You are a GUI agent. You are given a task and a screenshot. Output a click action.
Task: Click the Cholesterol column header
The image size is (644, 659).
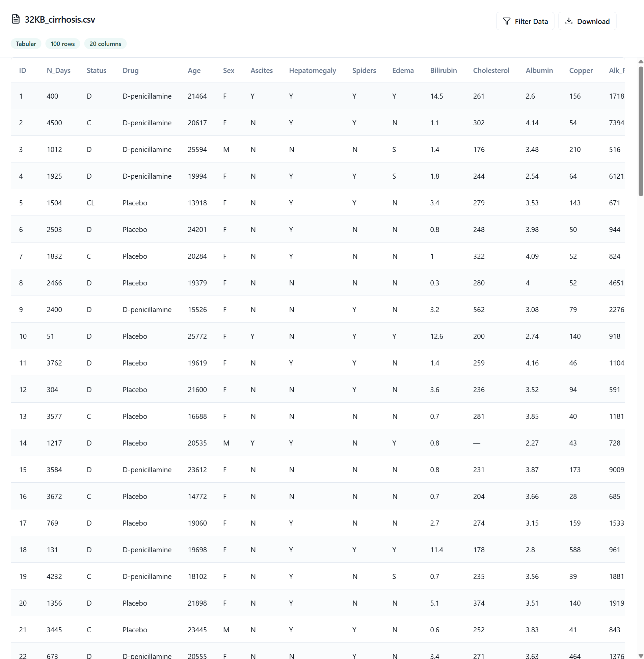click(491, 70)
